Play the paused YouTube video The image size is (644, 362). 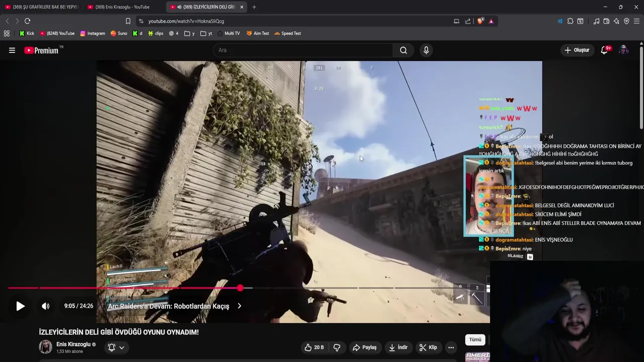(20, 306)
